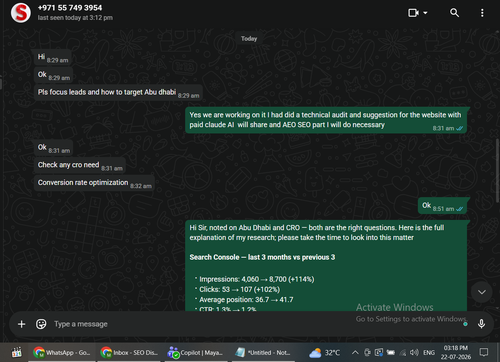This screenshot has width=500, height=362.
Task: Switch to WhatsApp Chrome taskbar window
Action: click(62, 352)
